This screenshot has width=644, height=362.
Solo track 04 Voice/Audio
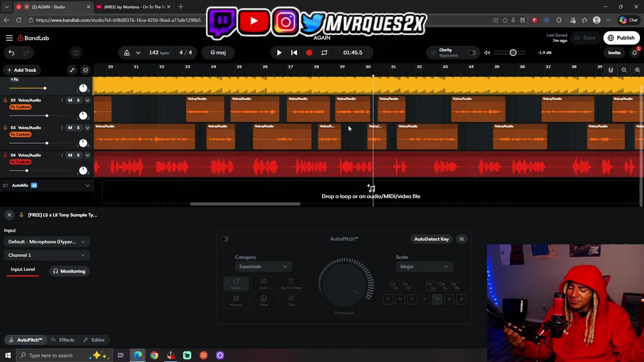point(78,155)
